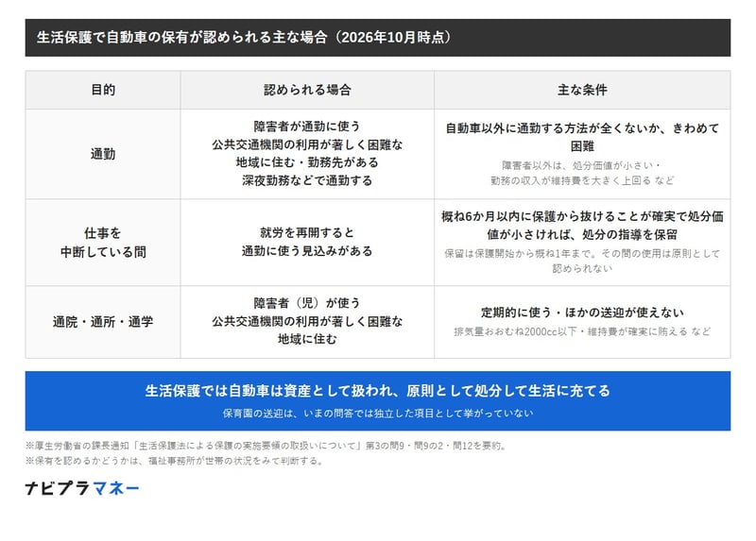
Task: Select the 主な条件 column header
Action: click(582, 90)
